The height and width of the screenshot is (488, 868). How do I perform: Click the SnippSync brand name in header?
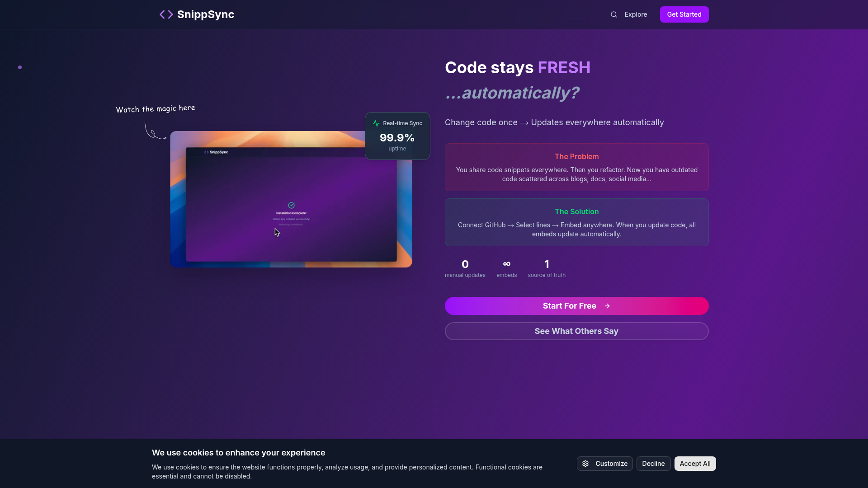pos(206,14)
